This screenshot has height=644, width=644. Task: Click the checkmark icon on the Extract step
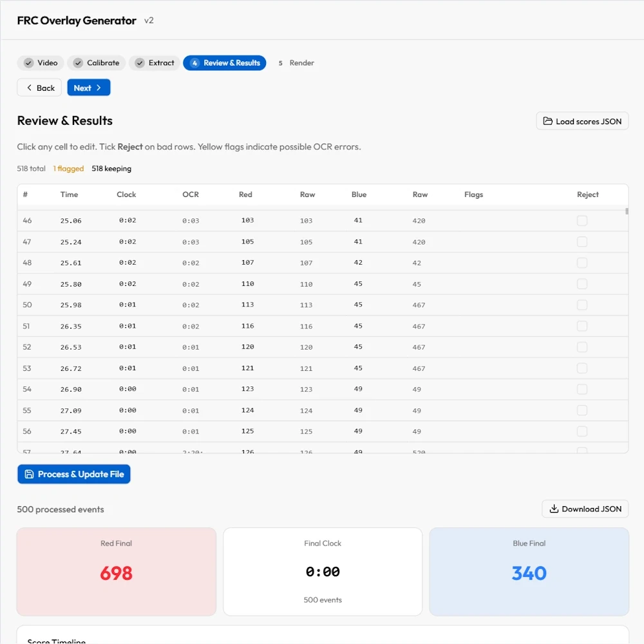(140, 63)
